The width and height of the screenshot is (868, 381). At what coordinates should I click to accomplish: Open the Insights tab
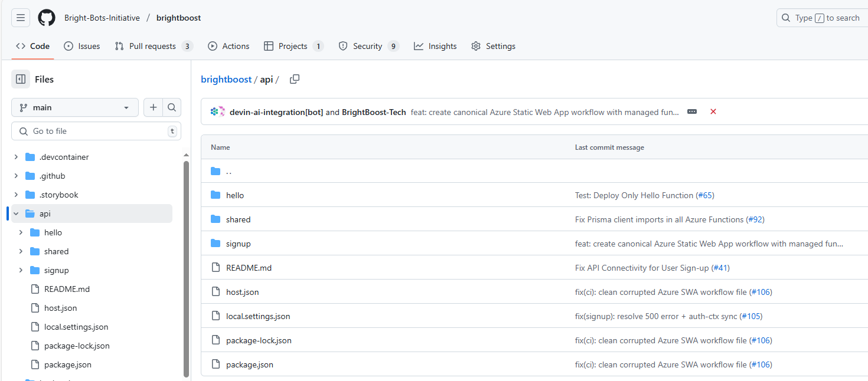tap(435, 46)
